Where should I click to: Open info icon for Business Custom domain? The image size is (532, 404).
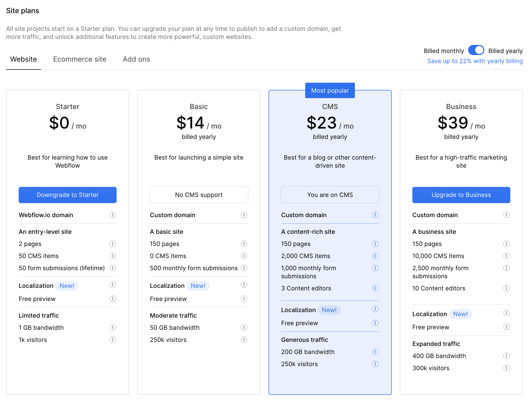(x=507, y=215)
